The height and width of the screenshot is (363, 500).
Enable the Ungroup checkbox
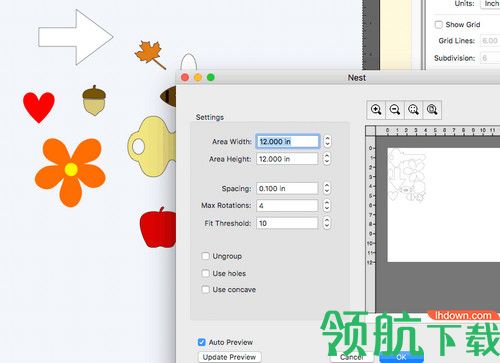(206, 256)
